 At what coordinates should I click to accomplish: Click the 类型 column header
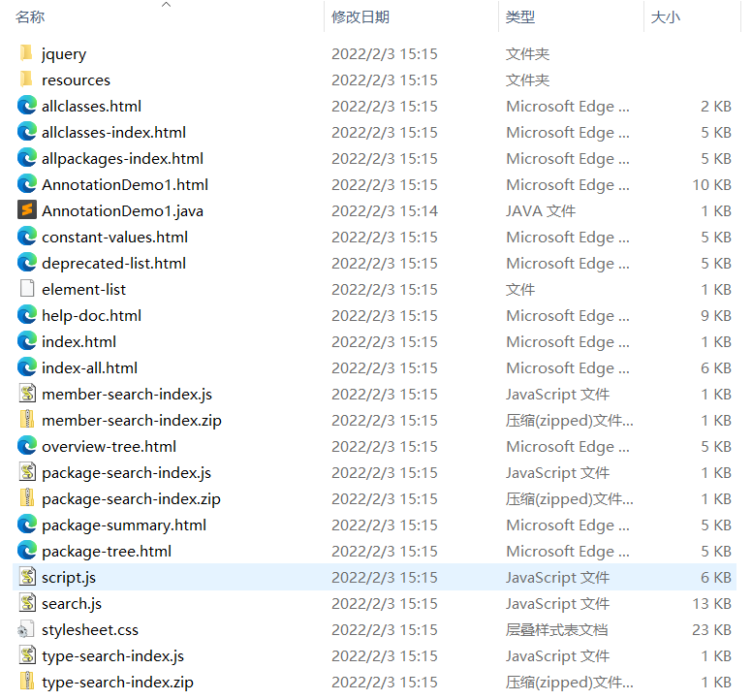(520, 17)
